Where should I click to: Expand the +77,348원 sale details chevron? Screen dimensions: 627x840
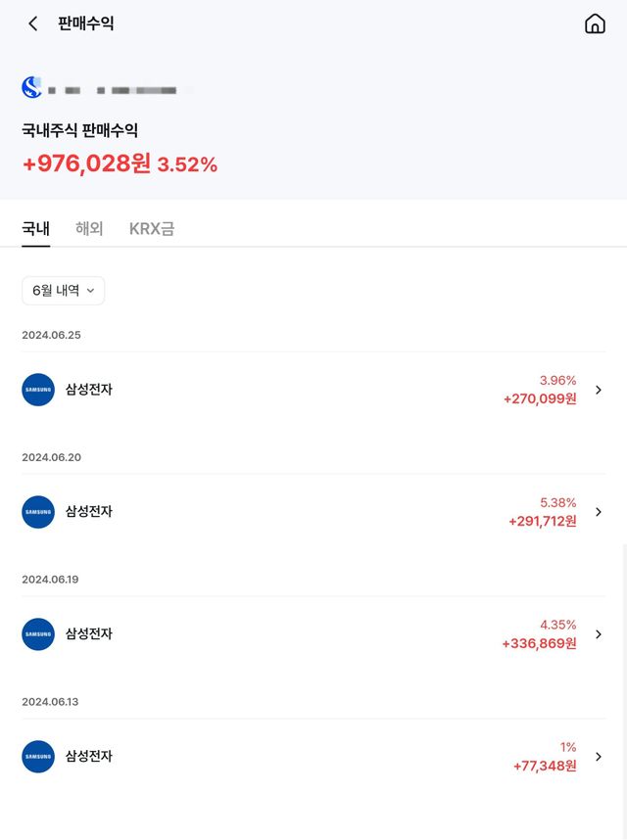click(599, 757)
